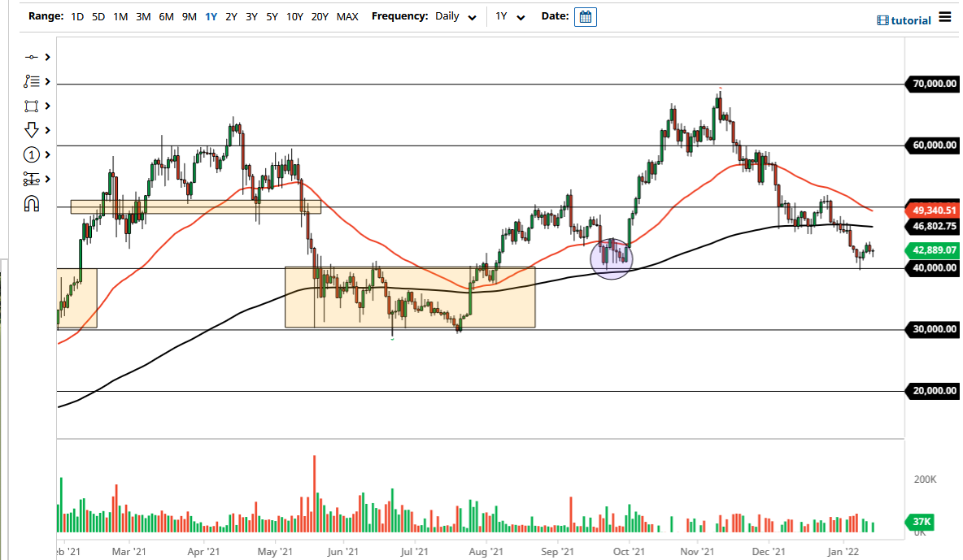Expand the trendline tool options chevron

[x=48, y=57]
